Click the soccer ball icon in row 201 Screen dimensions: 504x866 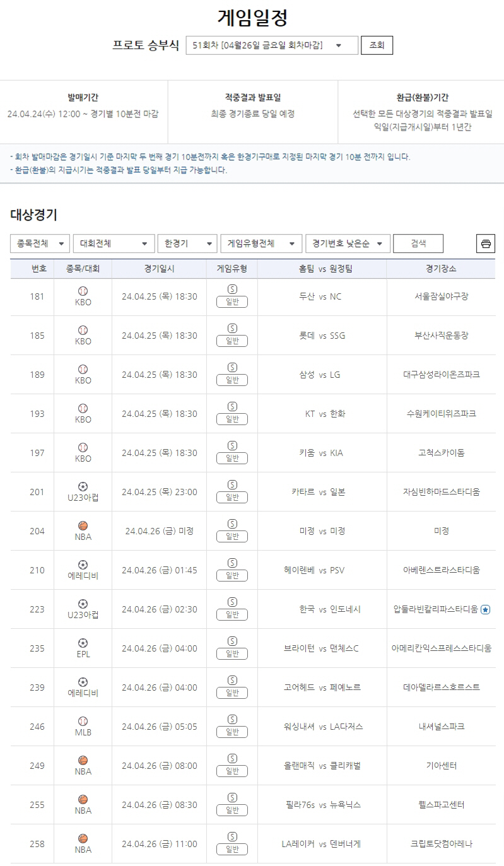[x=83, y=486]
